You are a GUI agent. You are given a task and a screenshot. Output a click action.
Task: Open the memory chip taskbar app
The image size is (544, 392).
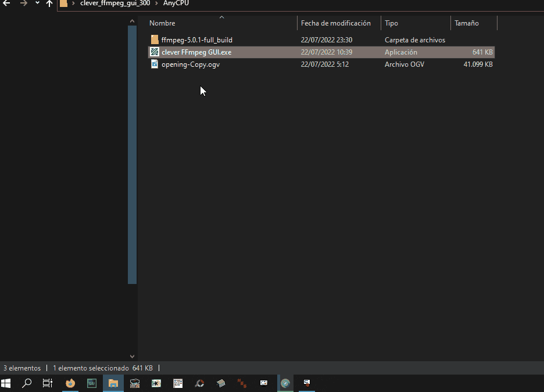coord(221,383)
